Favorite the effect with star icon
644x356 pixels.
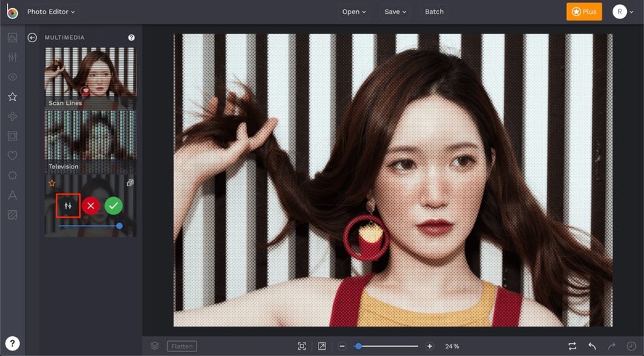(x=52, y=183)
